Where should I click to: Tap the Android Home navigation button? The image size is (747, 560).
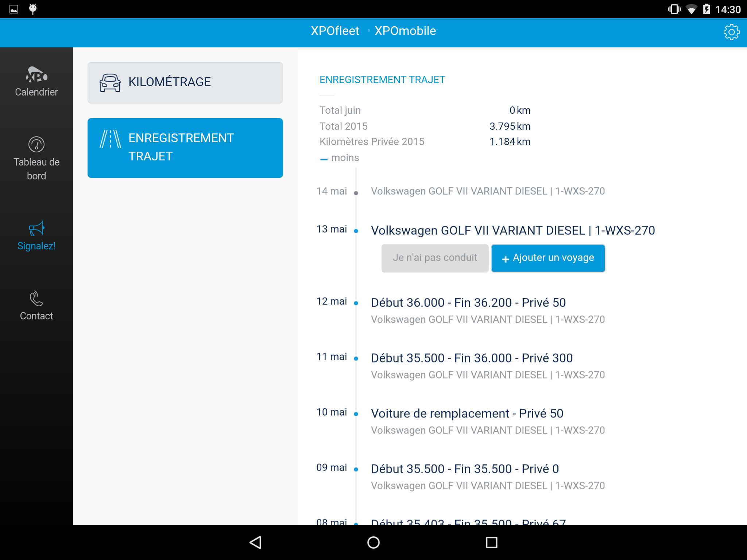373,542
